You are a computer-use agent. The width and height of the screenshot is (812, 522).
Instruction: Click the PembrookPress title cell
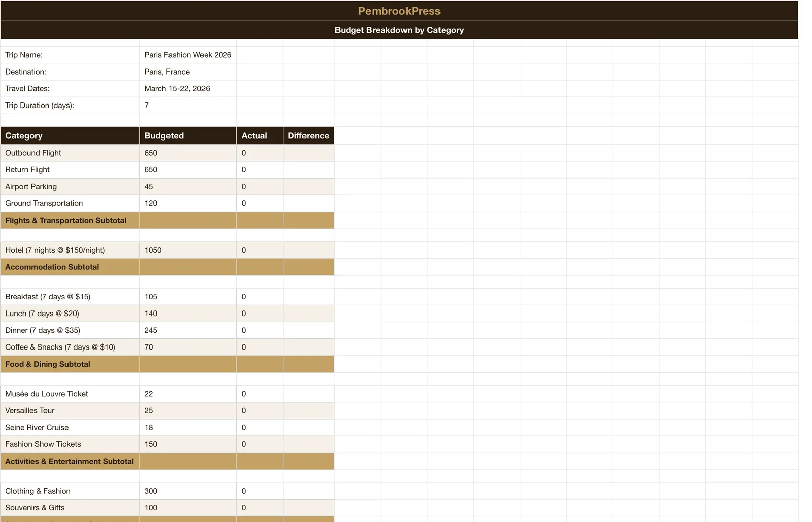point(399,11)
